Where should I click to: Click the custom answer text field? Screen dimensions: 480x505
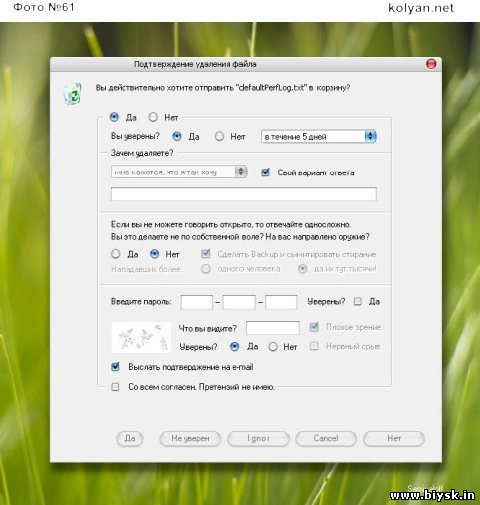pyautogui.click(x=244, y=194)
